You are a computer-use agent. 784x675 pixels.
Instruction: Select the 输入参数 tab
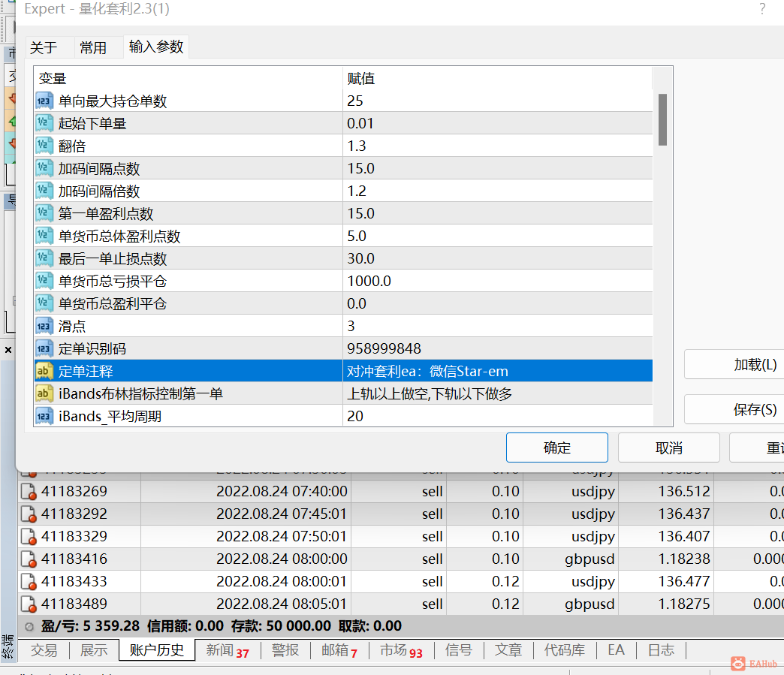click(156, 47)
